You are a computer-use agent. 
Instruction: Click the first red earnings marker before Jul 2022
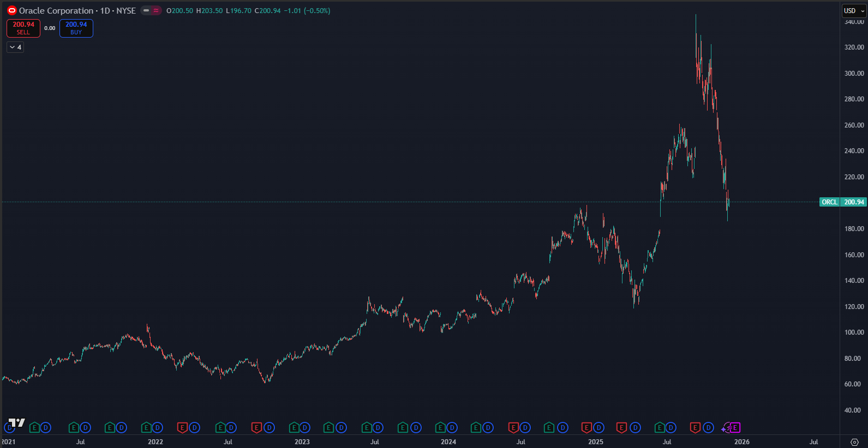point(183,428)
